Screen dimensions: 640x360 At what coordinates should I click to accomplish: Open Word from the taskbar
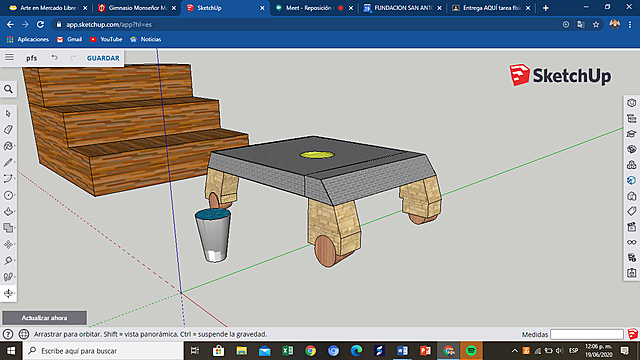coord(402,351)
